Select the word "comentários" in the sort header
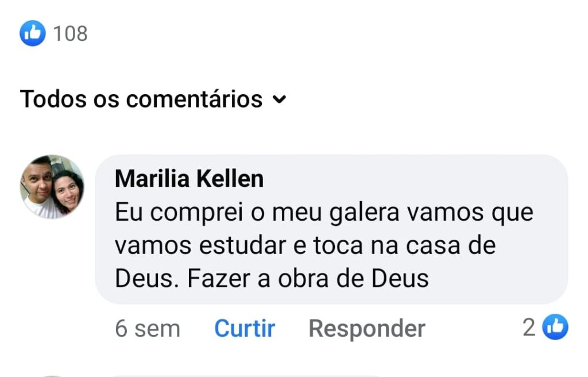Image resolution: width=588 pixels, height=377 pixels. tap(194, 99)
